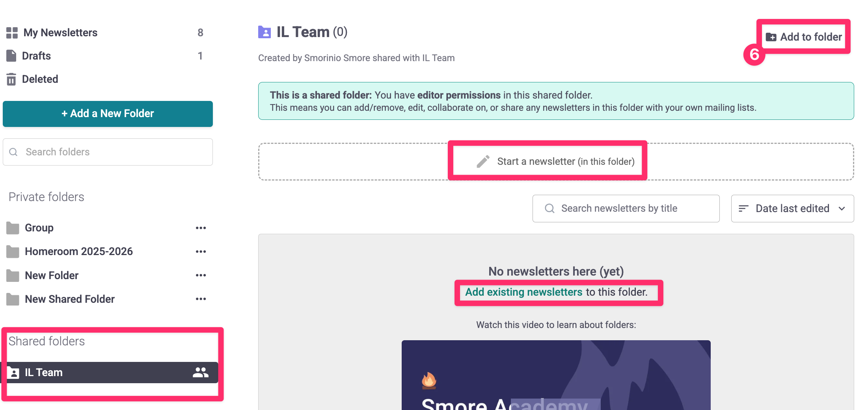Click the pencil icon to start a newsletter

tap(483, 162)
